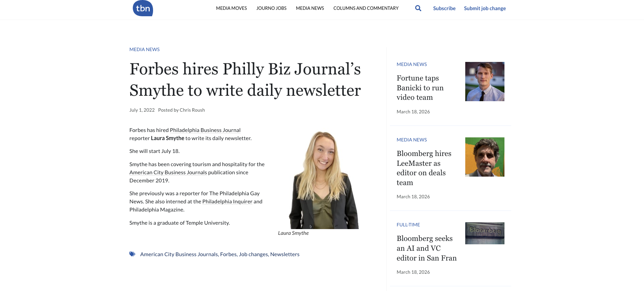Open Bloomberg hires LeeMaster story
The height and width of the screenshot is (291, 644).
424,168
